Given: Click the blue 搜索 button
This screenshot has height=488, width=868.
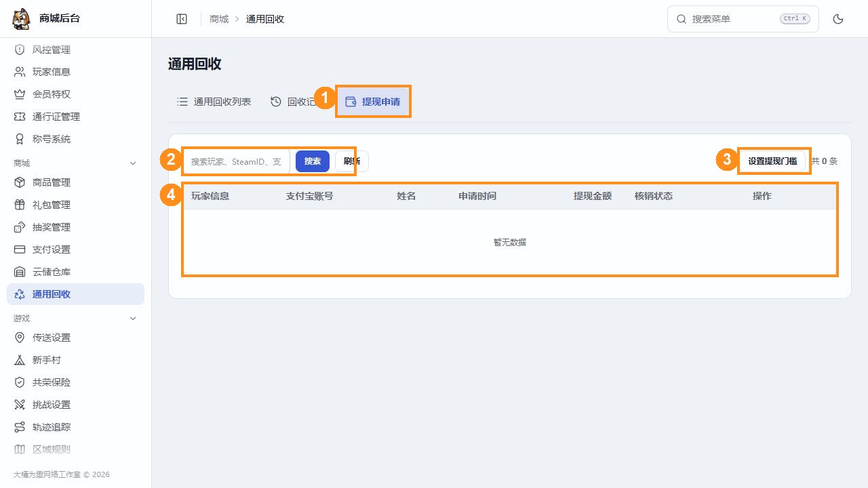Looking at the screenshot, I should pyautogui.click(x=313, y=161).
